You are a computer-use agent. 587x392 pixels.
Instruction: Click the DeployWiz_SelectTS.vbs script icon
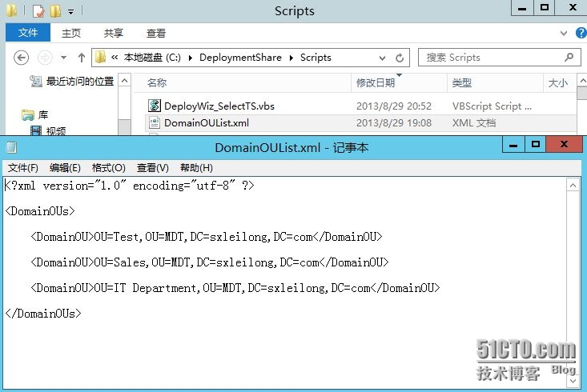pos(155,106)
